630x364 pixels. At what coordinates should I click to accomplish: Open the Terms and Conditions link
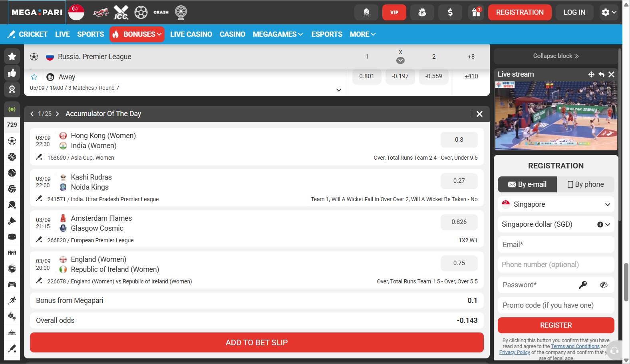pyautogui.click(x=575, y=346)
